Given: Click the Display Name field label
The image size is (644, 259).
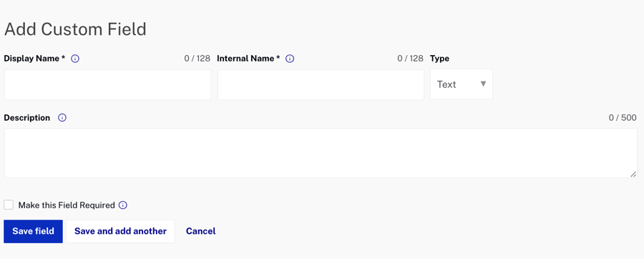Looking at the screenshot, I should (x=34, y=59).
